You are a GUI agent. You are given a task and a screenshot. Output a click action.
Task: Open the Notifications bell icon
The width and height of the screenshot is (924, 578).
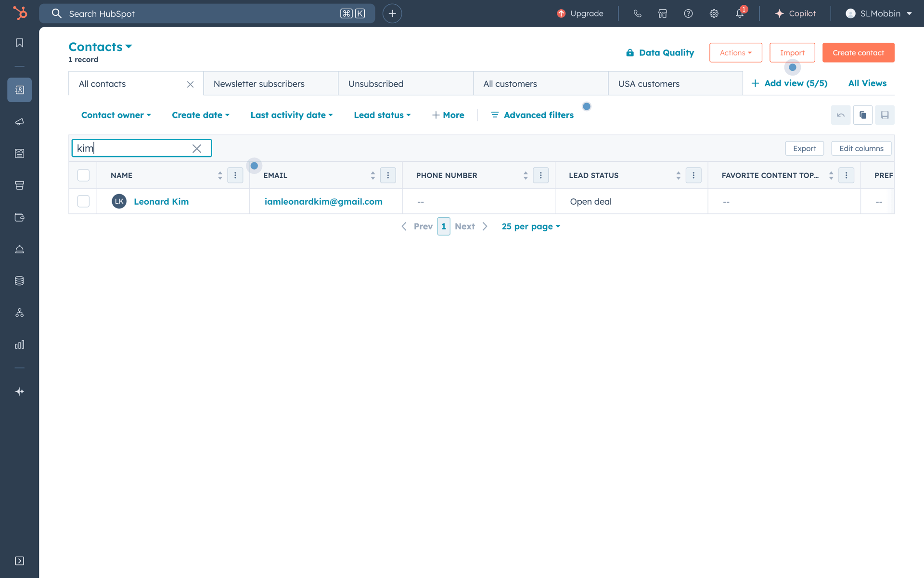(740, 13)
